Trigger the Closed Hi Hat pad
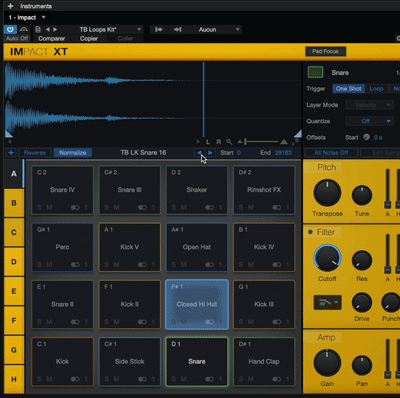The height and width of the screenshot is (398, 400). pos(197,304)
